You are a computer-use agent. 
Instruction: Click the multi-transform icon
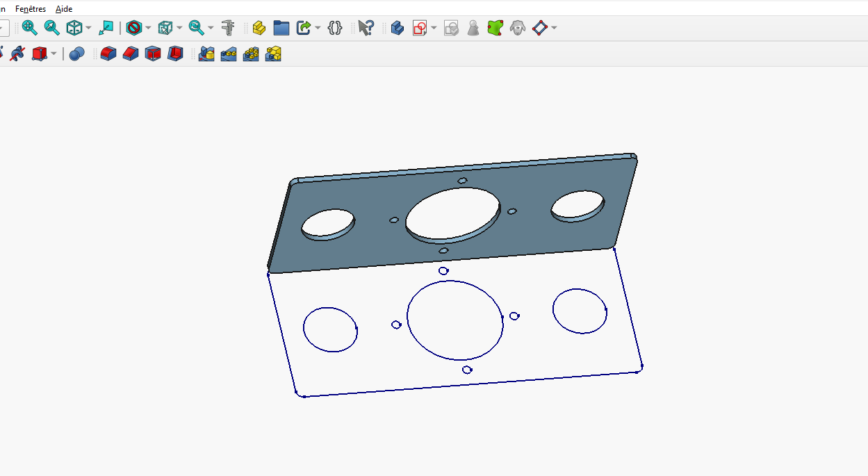pyautogui.click(x=273, y=54)
